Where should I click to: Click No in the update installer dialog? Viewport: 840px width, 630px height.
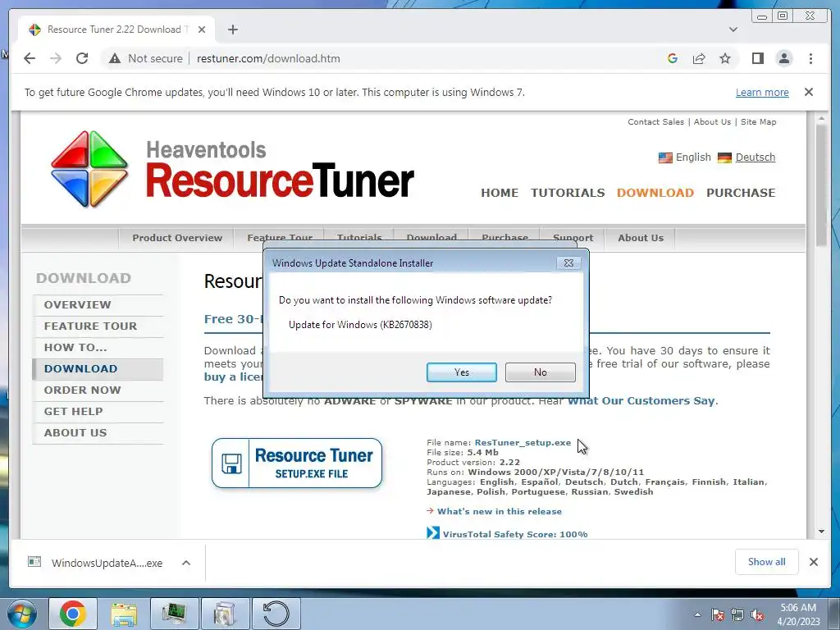pos(540,372)
